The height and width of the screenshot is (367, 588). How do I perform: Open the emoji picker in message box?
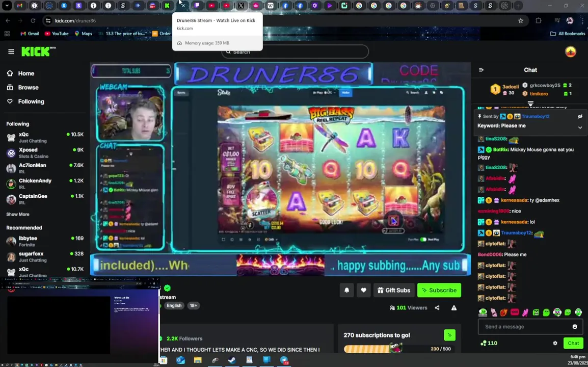click(575, 326)
